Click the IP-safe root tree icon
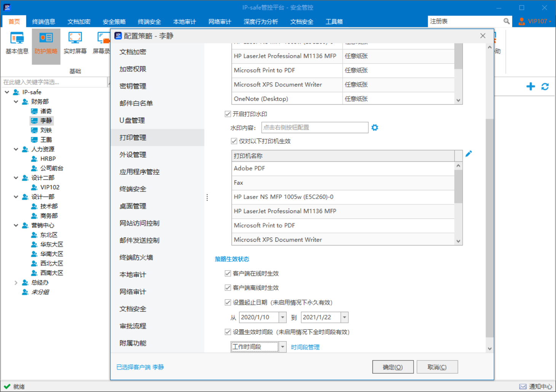The image size is (556, 392). [x=16, y=92]
